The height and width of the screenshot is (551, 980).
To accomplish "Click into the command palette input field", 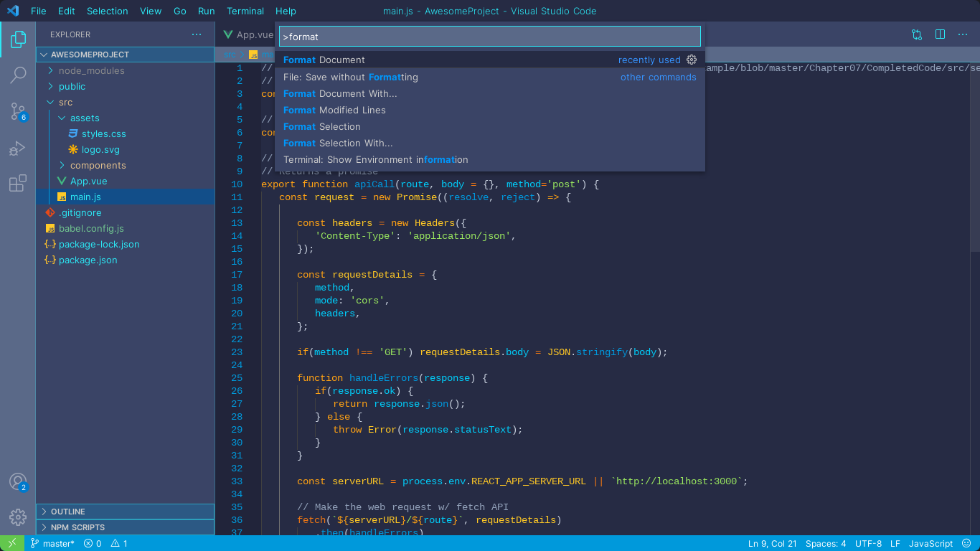I will coord(490,37).
